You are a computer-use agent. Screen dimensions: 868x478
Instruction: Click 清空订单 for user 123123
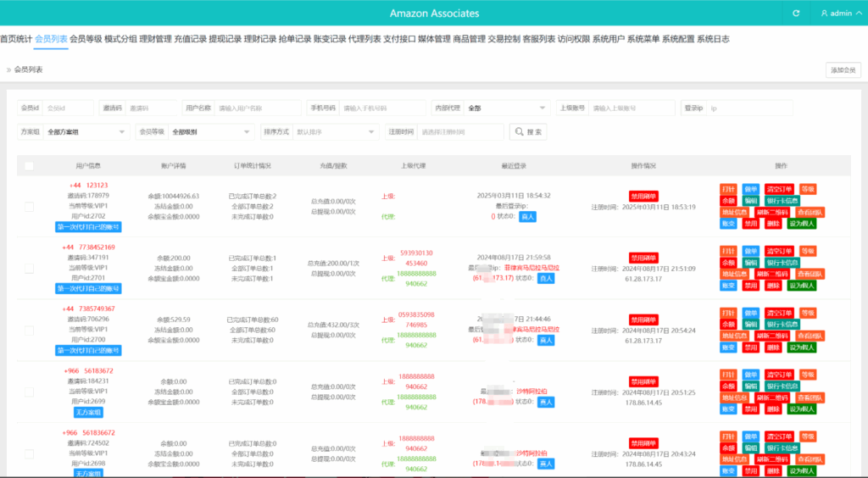pyautogui.click(x=779, y=189)
